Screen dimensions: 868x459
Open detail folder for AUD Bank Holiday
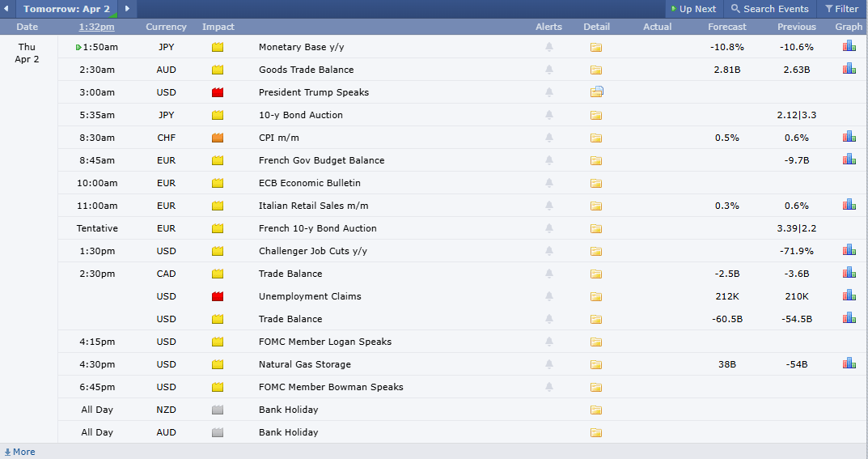596,432
